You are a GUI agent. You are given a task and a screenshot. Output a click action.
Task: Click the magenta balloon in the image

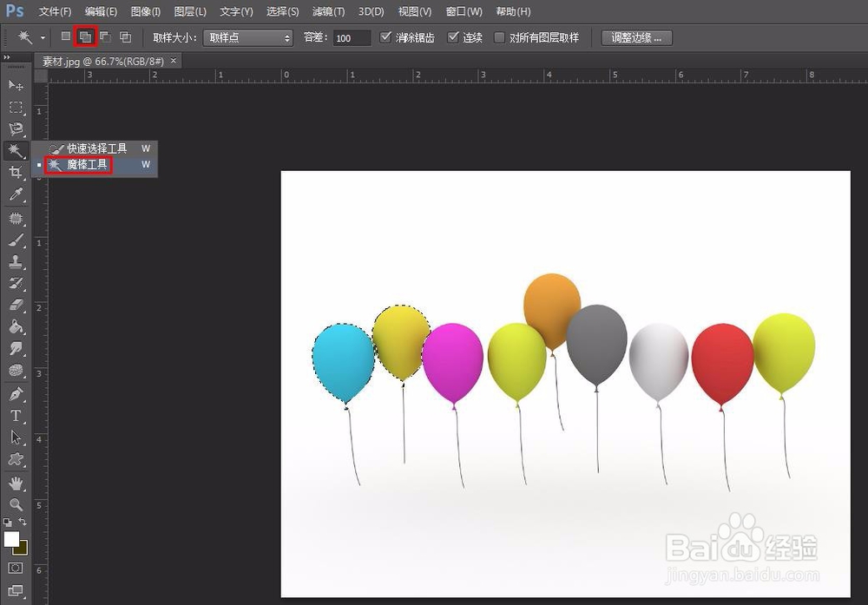[453, 363]
